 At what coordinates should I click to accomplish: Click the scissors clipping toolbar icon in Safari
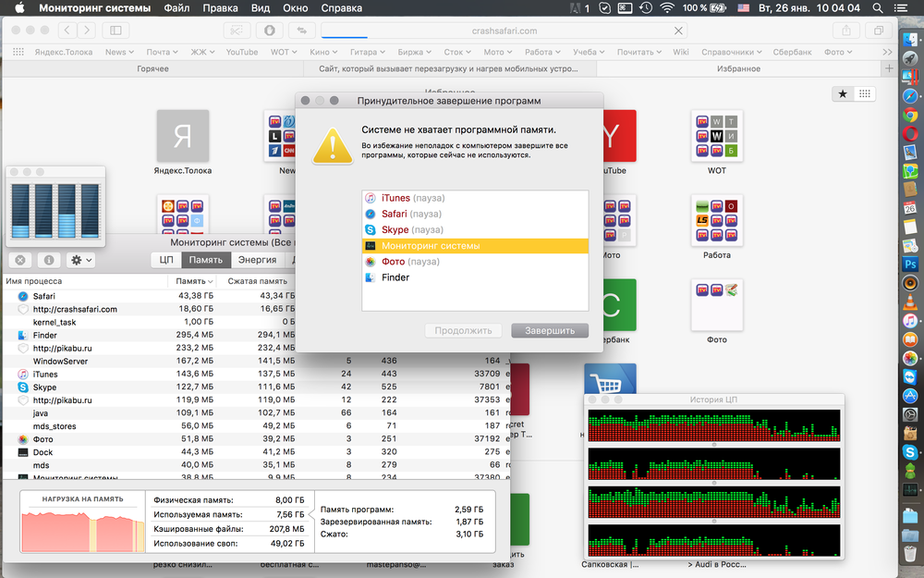[237, 31]
